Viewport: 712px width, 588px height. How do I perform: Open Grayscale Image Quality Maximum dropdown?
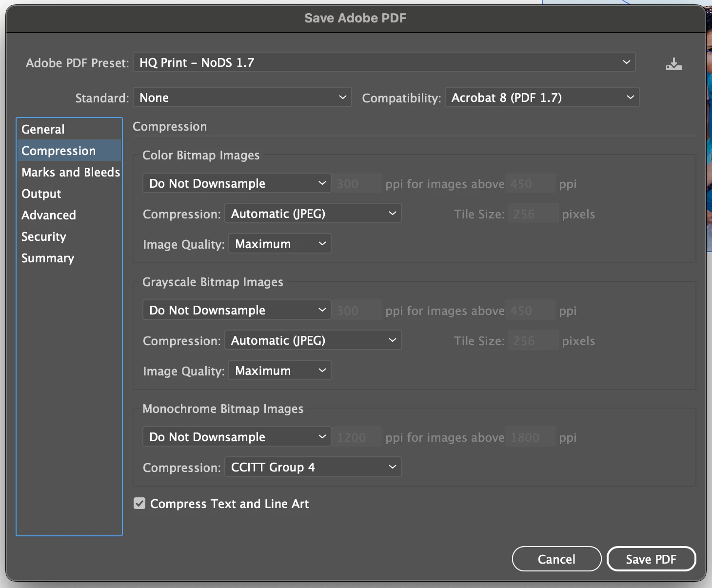click(279, 371)
